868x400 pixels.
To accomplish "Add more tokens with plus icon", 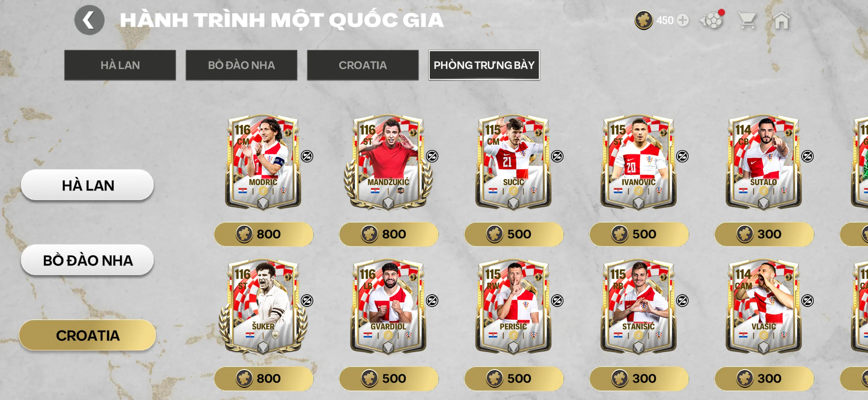I will click(x=683, y=20).
